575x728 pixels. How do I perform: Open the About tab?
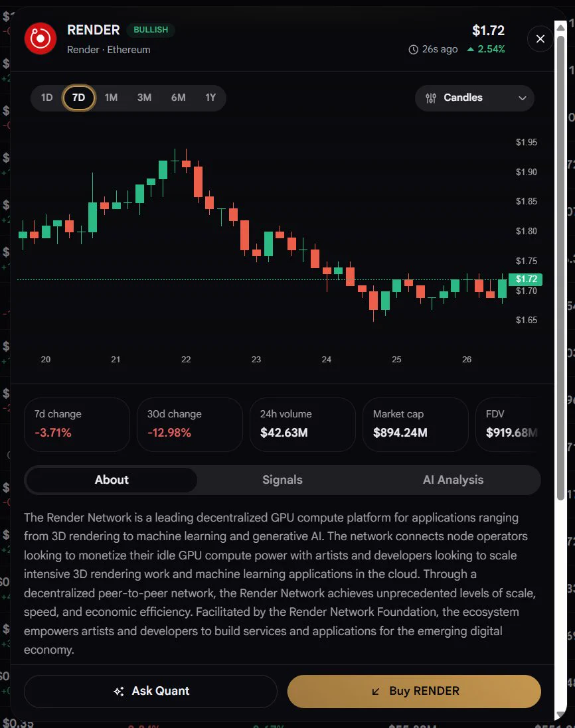112,480
